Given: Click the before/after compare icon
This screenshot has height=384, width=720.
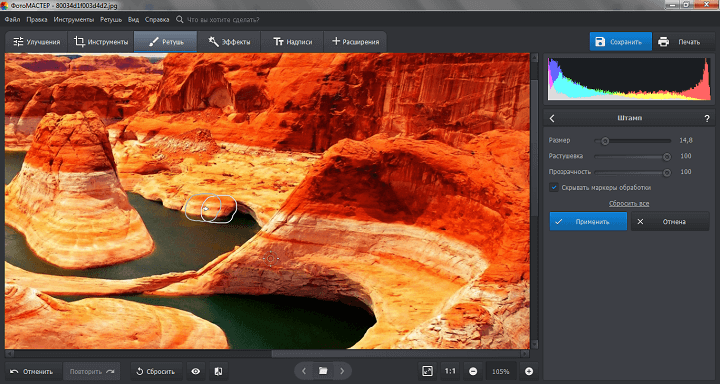Looking at the screenshot, I should tap(219, 371).
